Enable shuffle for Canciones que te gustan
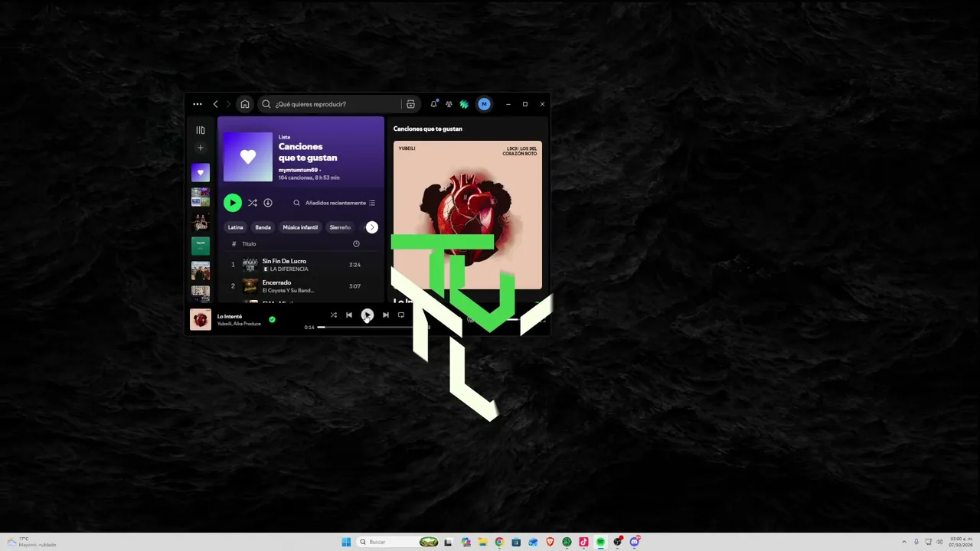980x551 pixels. [x=252, y=203]
